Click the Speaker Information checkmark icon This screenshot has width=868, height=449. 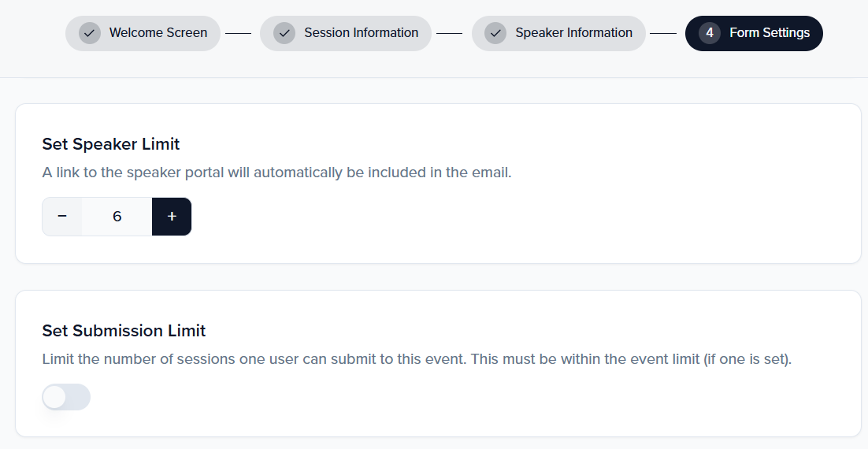pos(495,33)
